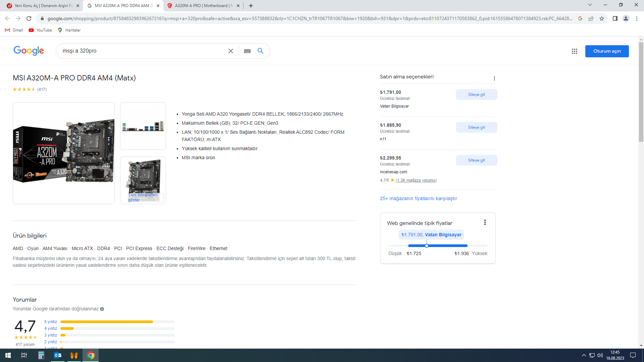
Task: Clear the search box with X icon
Action: tap(231, 51)
